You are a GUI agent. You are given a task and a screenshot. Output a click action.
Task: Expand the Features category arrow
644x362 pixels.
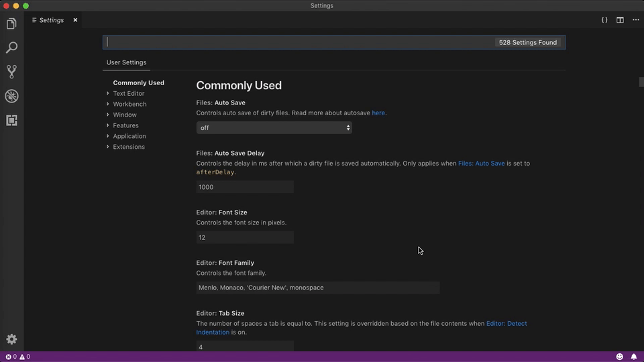click(x=107, y=125)
